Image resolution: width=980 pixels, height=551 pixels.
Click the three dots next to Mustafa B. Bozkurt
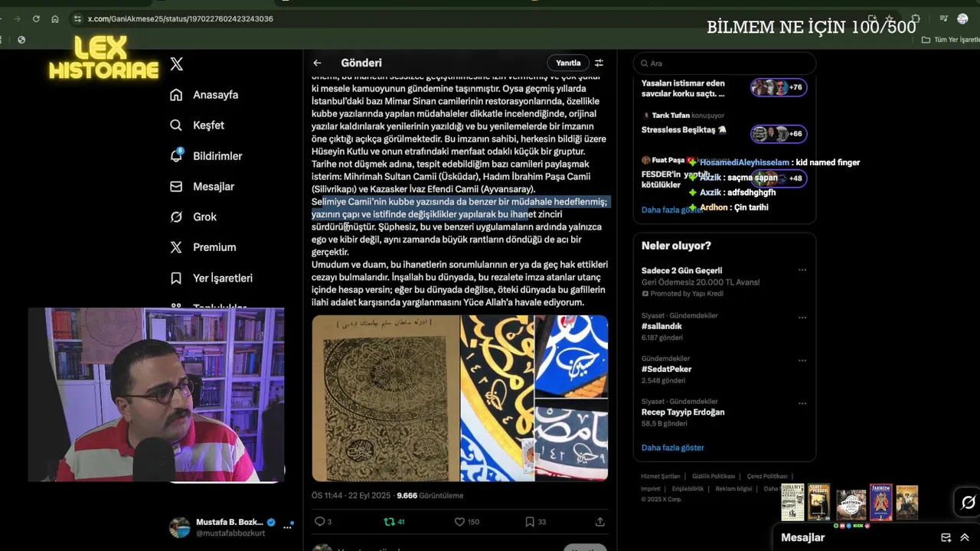(289, 527)
